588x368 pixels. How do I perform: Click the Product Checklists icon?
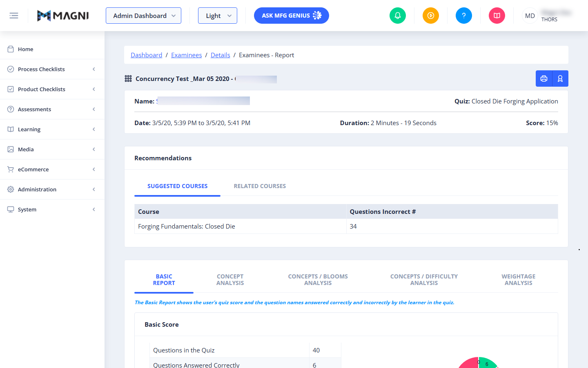(11, 89)
